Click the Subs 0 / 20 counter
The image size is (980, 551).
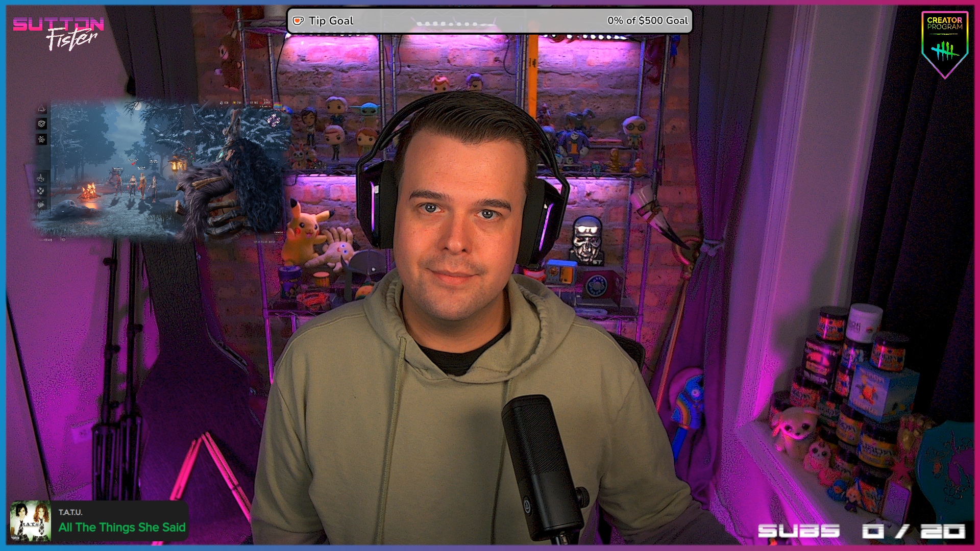861,532
